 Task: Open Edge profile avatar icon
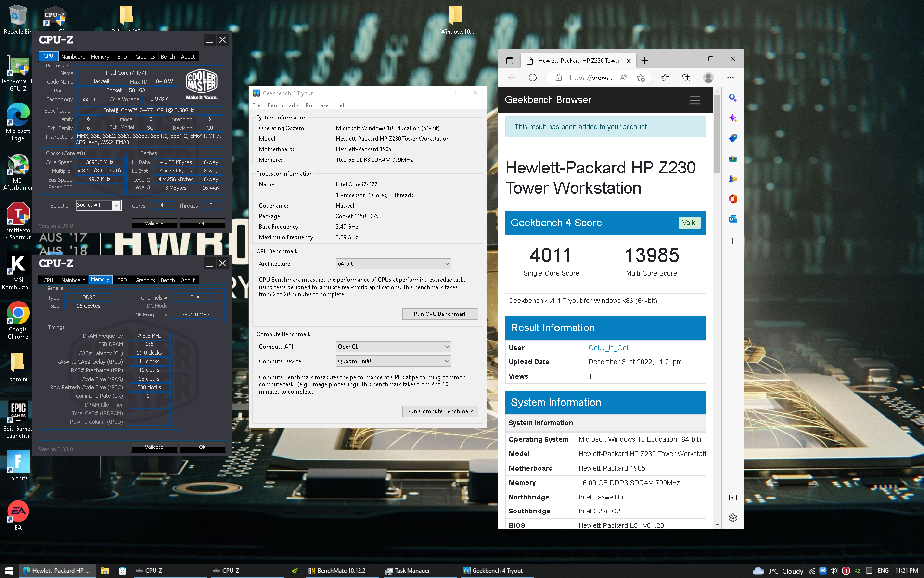(x=708, y=78)
